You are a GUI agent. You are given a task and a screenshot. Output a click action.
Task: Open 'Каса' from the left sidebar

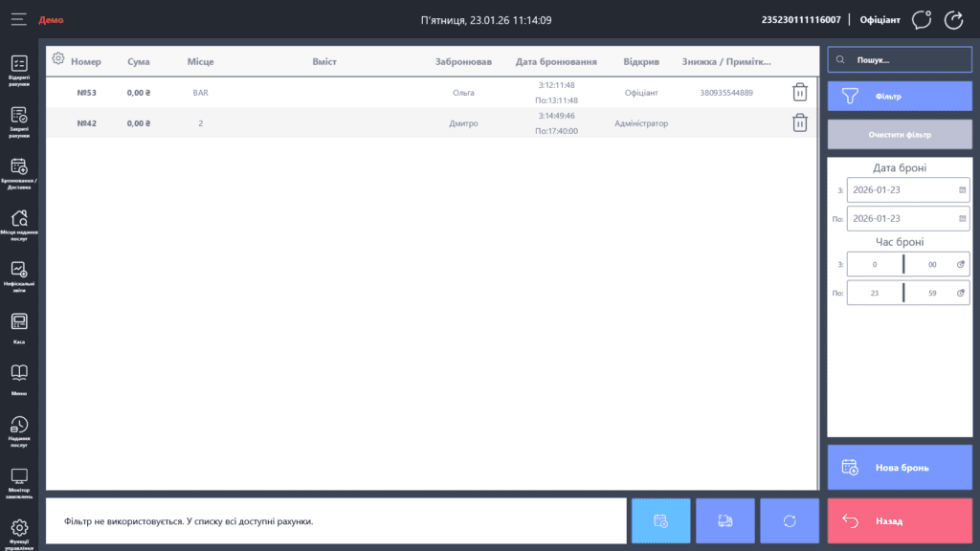coord(19,326)
